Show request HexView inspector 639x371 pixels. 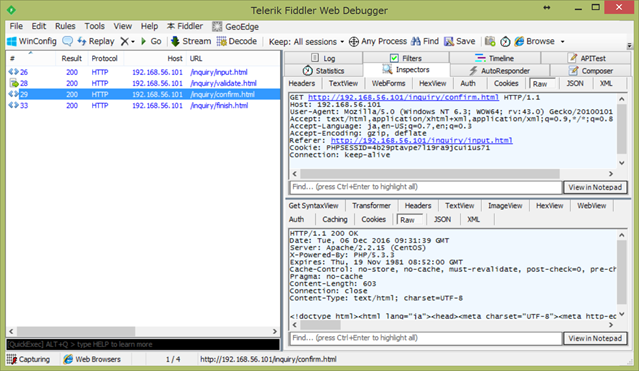(x=432, y=83)
